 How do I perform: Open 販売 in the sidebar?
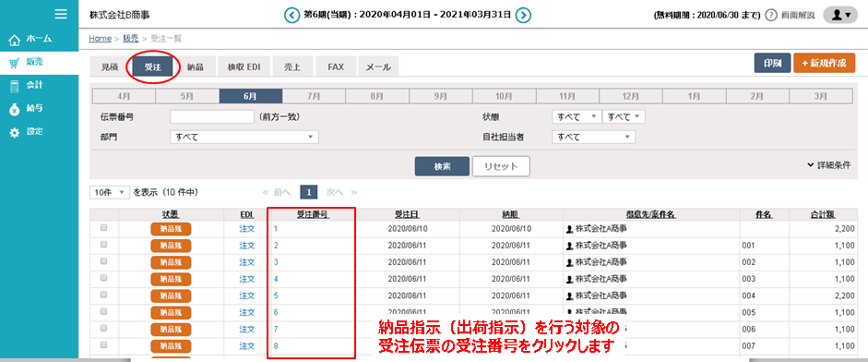pos(39,63)
